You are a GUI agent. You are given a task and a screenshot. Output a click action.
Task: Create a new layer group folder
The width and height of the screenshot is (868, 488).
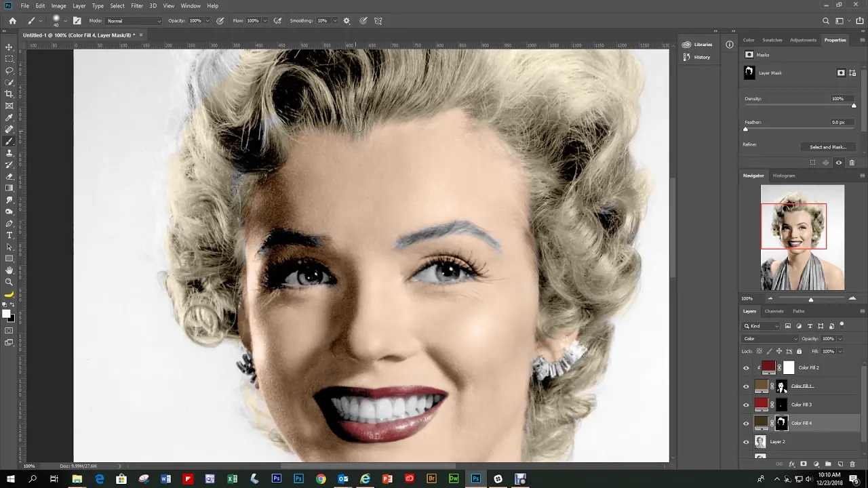[828, 464]
